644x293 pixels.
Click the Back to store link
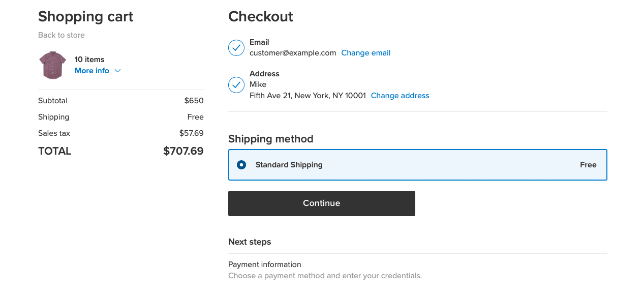pos(61,35)
